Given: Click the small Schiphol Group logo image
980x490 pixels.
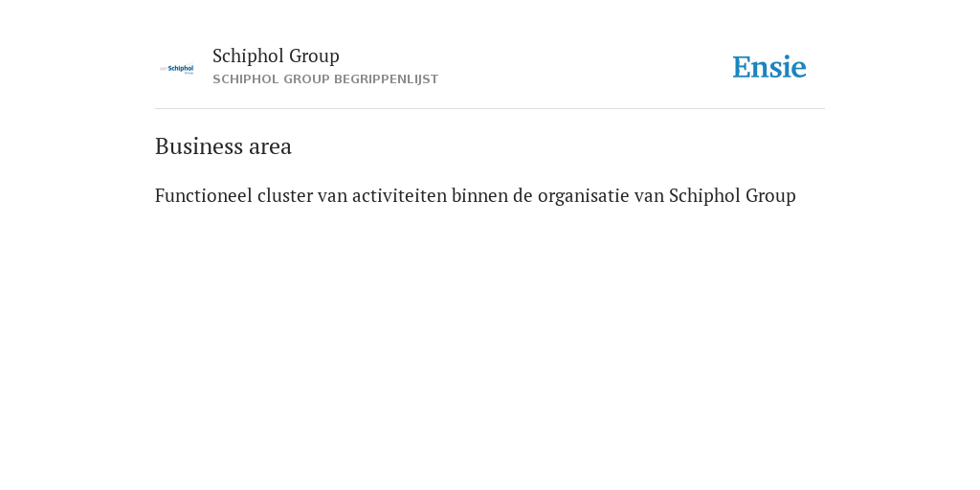Looking at the screenshot, I should [176, 69].
